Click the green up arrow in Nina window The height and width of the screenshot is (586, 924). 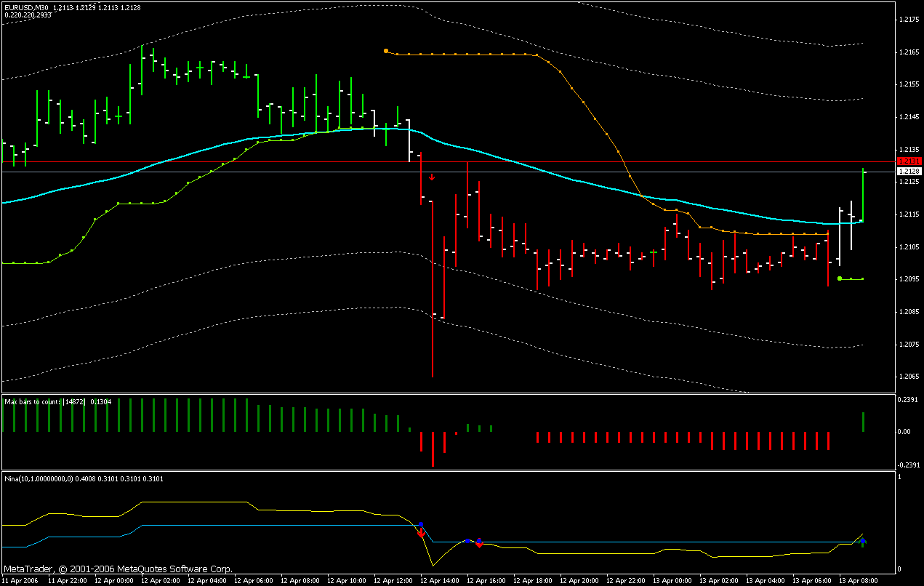coord(863,542)
